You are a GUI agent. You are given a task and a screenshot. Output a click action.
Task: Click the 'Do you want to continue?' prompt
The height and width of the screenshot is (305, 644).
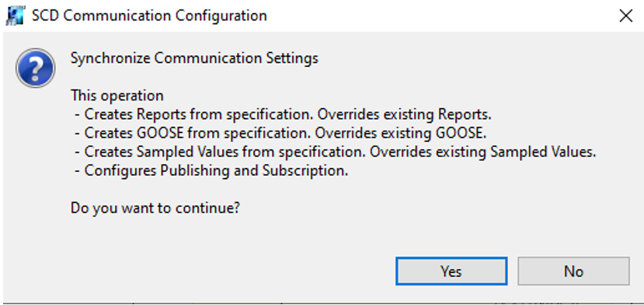pyautogui.click(x=155, y=209)
